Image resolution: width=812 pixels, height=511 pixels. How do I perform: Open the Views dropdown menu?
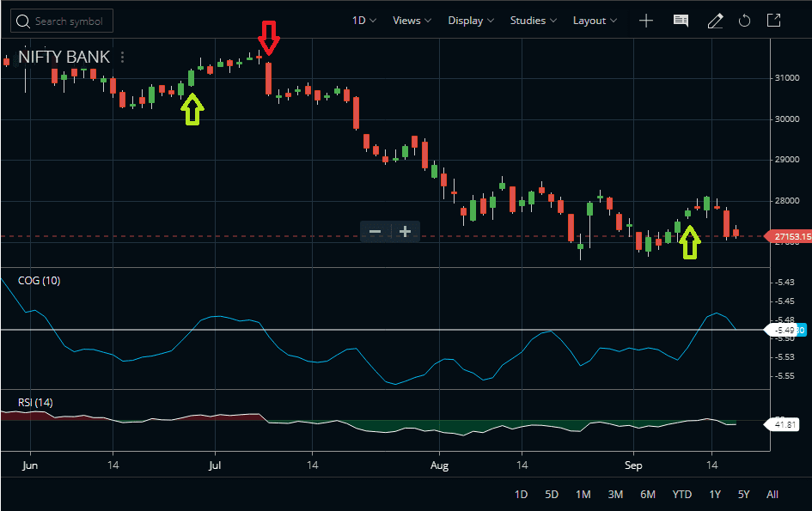412,21
